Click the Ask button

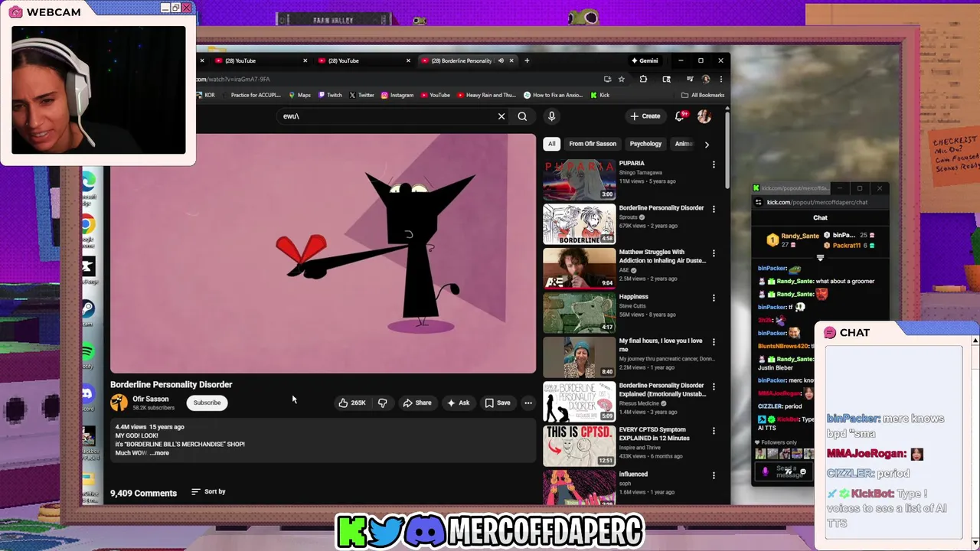pos(459,403)
